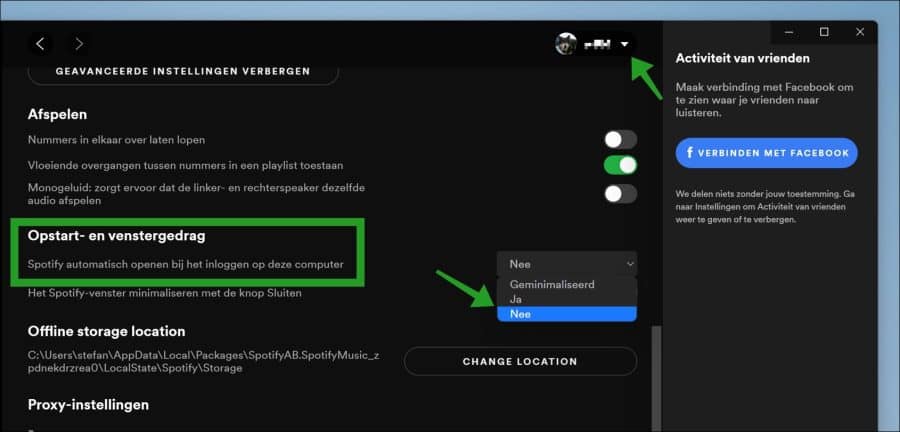900x432 pixels.
Task: Click the user profile avatar picture
Action: 566,44
